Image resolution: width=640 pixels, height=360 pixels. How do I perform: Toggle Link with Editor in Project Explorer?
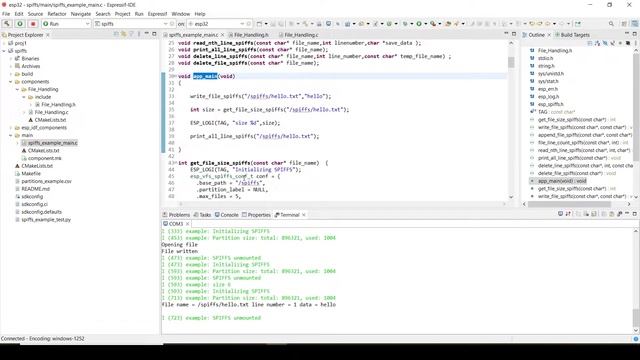123,34
